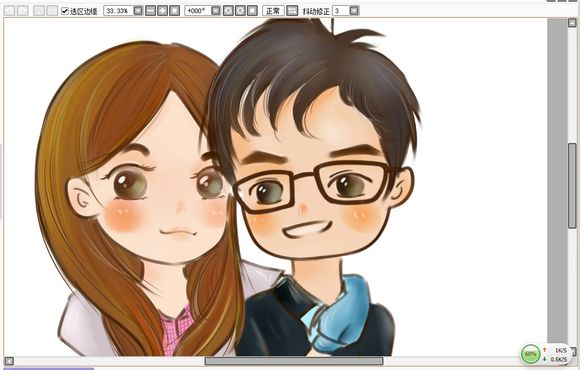Viewport: 580px width, 370px height.
Task: Click the 33.33% zoom value field
Action: 118,11
